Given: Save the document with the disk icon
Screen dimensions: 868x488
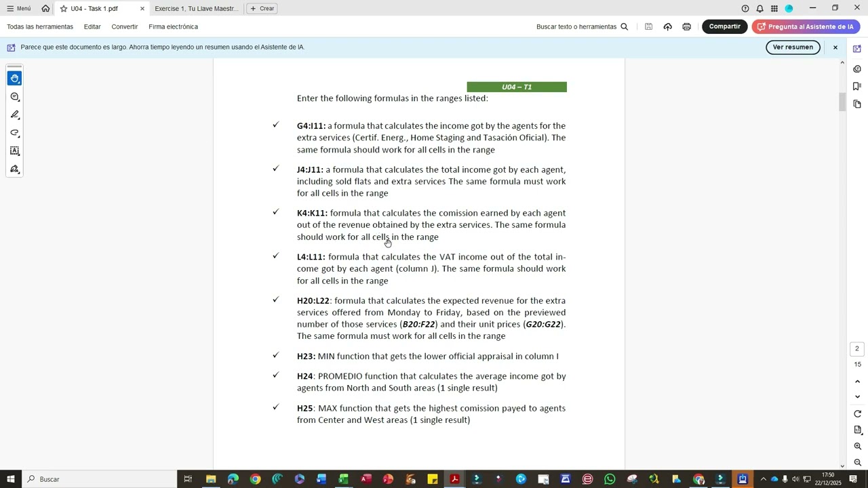Looking at the screenshot, I should pos(649,26).
